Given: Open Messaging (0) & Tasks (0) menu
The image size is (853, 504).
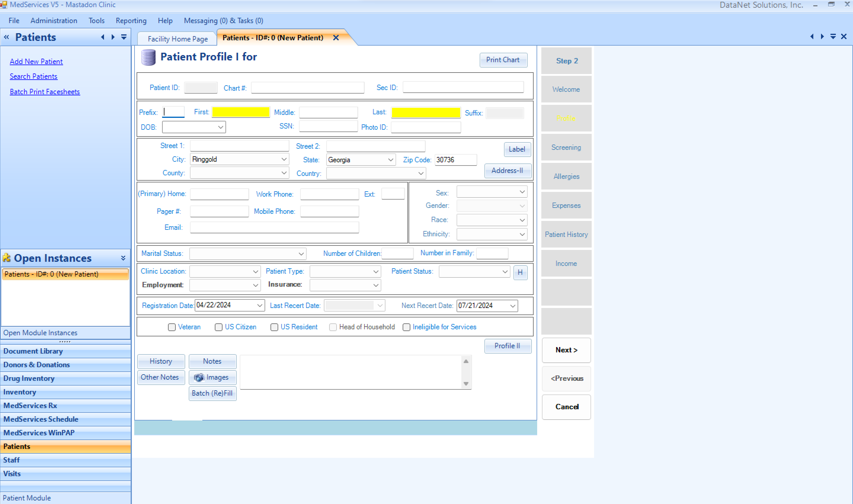Looking at the screenshot, I should point(223,21).
